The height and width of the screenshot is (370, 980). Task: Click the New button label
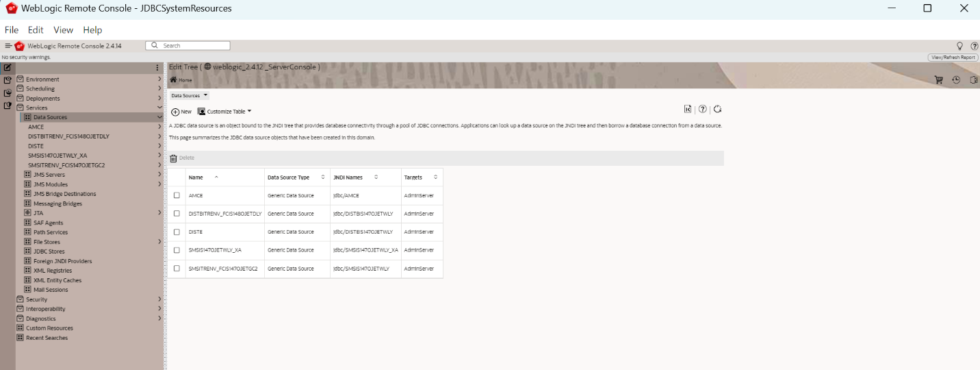[186, 112]
